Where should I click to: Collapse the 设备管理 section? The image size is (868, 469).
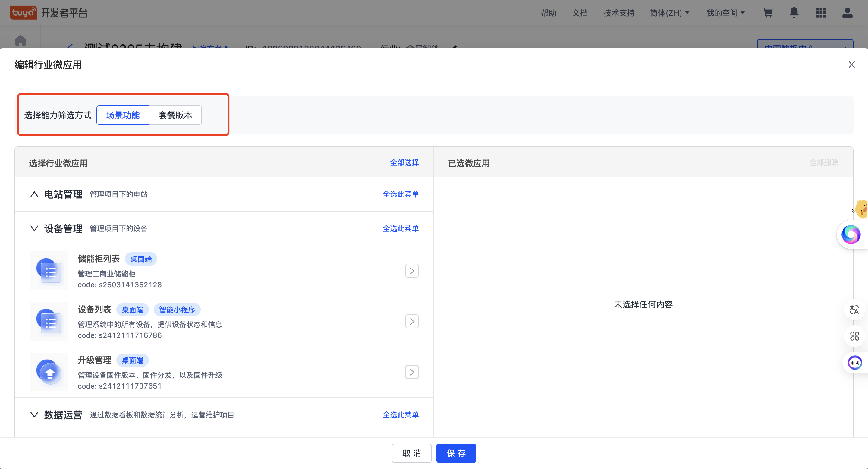click(34, 228)
